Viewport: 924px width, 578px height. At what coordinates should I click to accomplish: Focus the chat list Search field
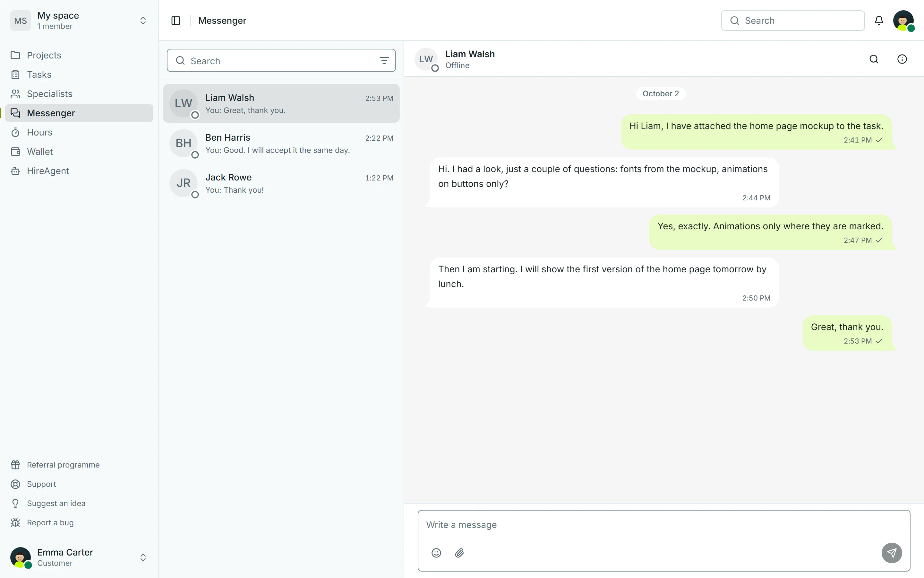(281, 60)
